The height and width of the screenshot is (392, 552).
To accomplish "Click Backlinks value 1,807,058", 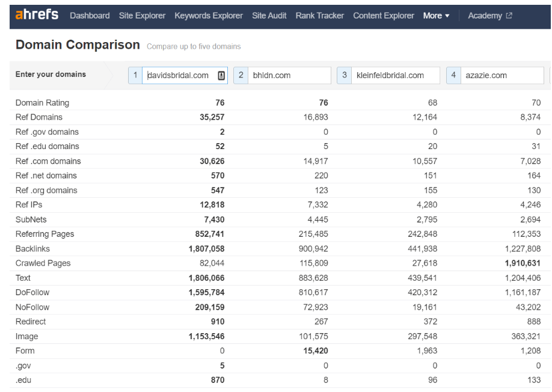I will tap(207, 249).
